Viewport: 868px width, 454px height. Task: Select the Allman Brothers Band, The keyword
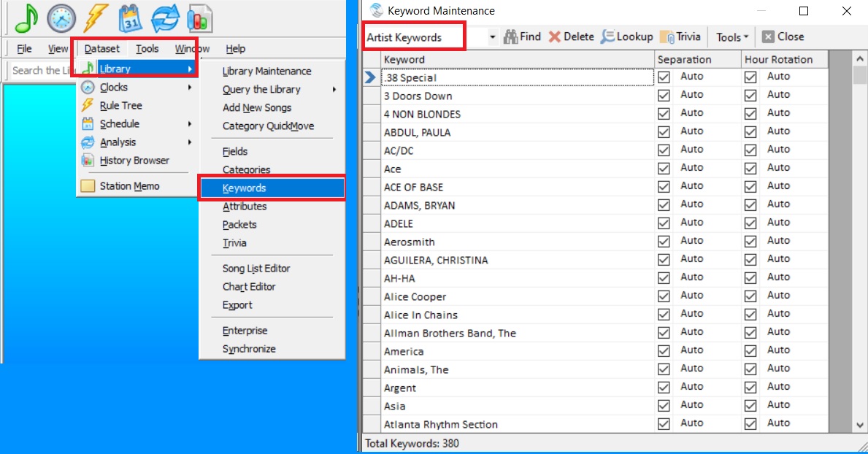point(517,334)
